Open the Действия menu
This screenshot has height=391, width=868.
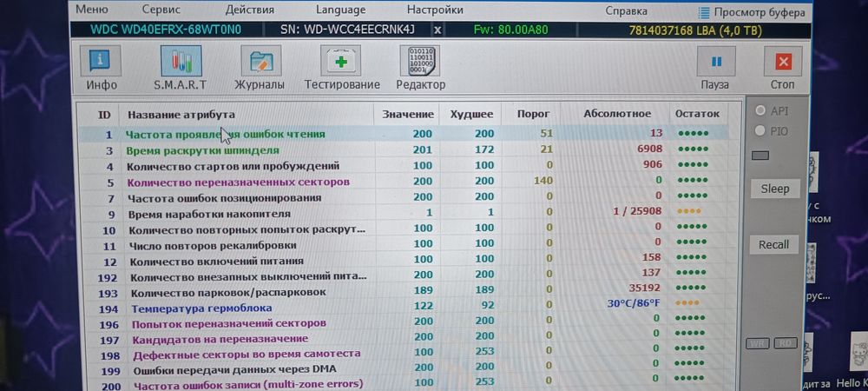click(x=250, y=10)
